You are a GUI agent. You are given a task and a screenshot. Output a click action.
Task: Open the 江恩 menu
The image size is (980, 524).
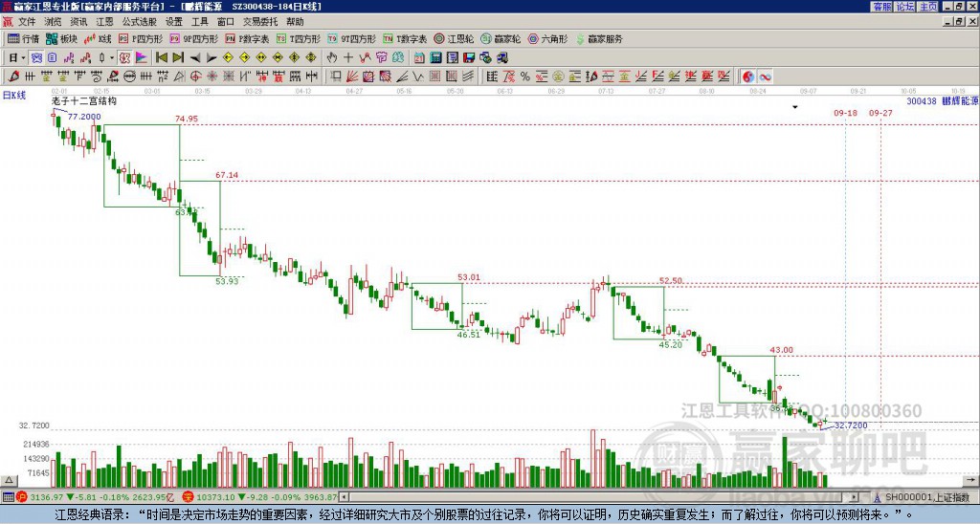(105, 22)
